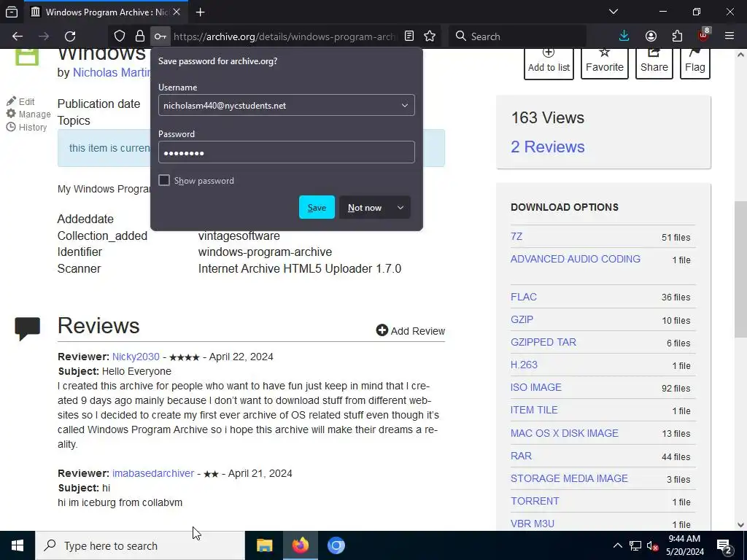Viewport: 747px width, 560px height.
Task: Click MAC OS X DISK IMAGE link
Action: coord(565,433)
